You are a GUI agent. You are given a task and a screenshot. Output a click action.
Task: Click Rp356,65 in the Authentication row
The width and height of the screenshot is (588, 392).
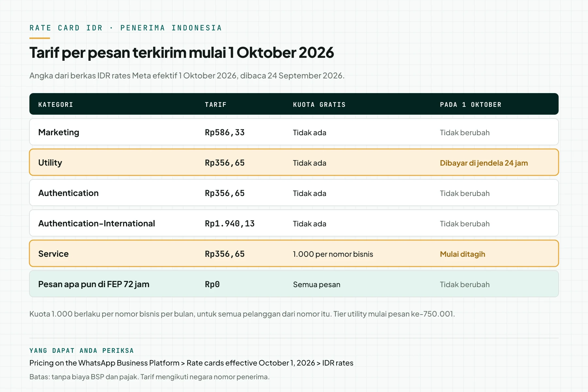tap(225, 193)
